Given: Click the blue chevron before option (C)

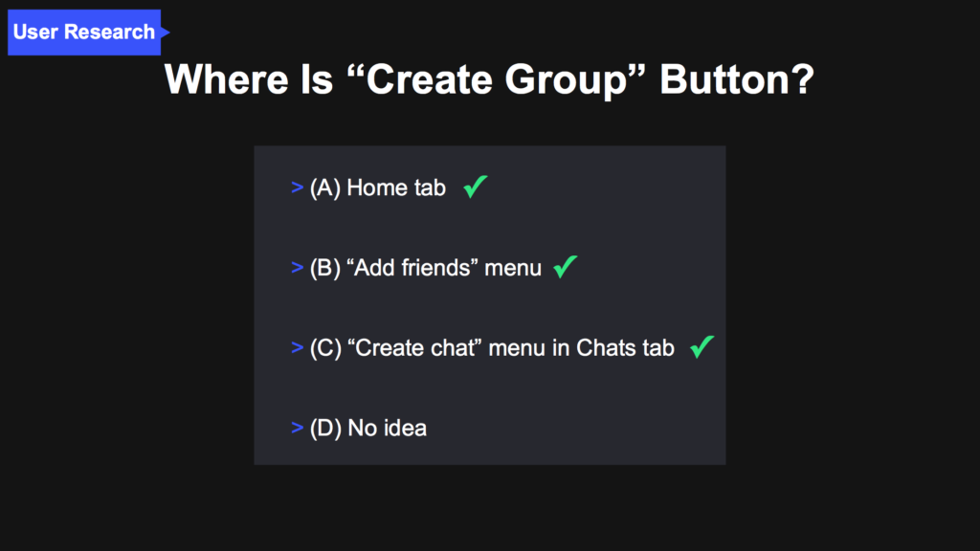Looking at the screenshot, I should 297,347.
